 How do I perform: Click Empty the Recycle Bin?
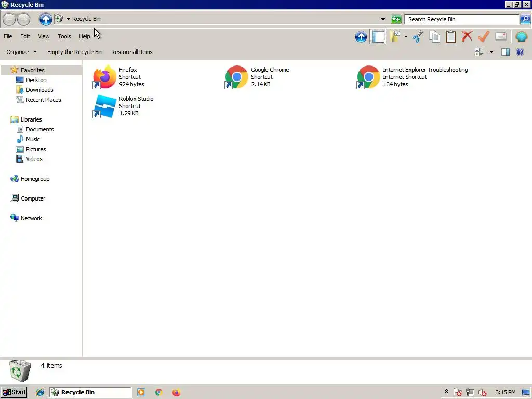tap(75, 52)
